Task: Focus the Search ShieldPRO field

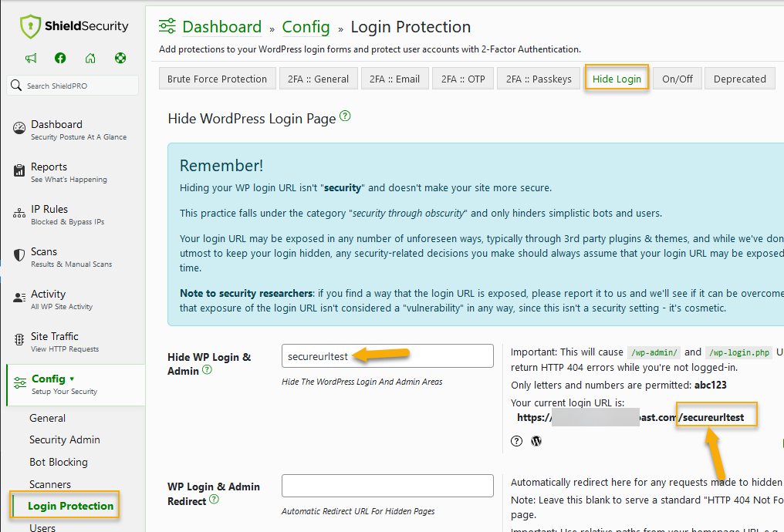Action: point(73,86)
